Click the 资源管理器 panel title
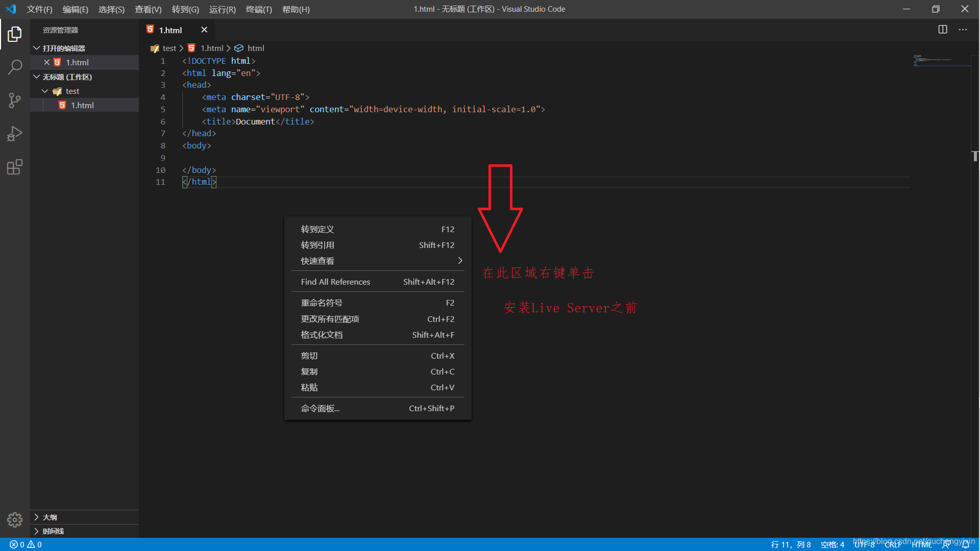Viewport: 980px width, 551px height. tap(60, 30)
